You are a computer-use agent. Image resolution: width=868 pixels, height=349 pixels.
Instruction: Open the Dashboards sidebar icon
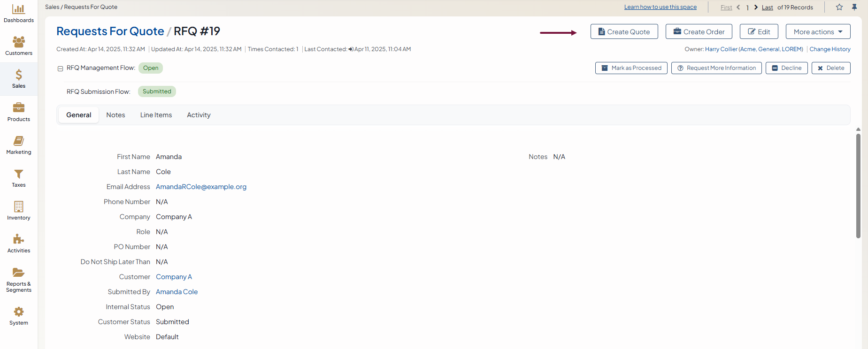tap(19, 9)
